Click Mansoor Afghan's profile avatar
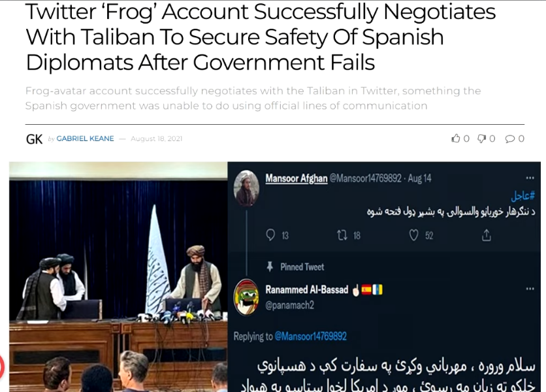Screen dimensions: 546x392 [x=246, y=188]
